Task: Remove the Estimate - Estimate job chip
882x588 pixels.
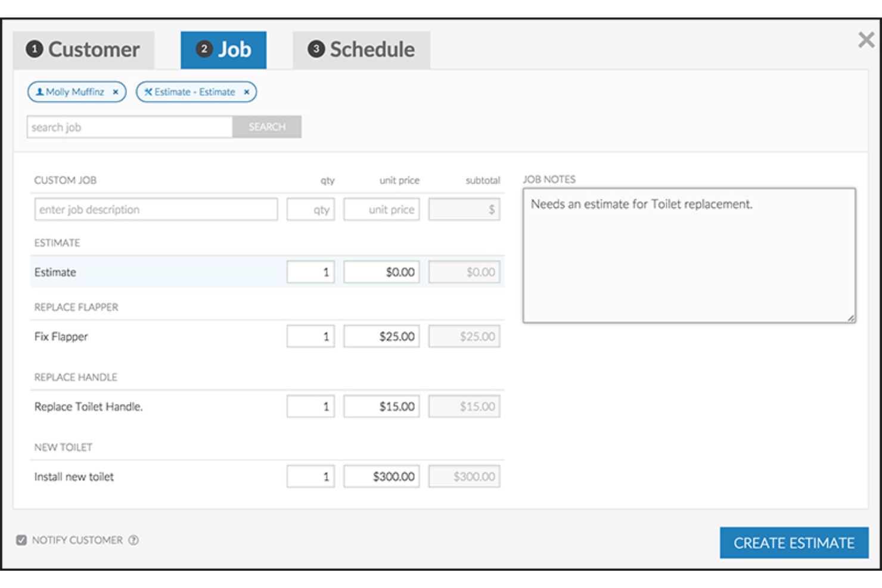Action: point(246,92)
